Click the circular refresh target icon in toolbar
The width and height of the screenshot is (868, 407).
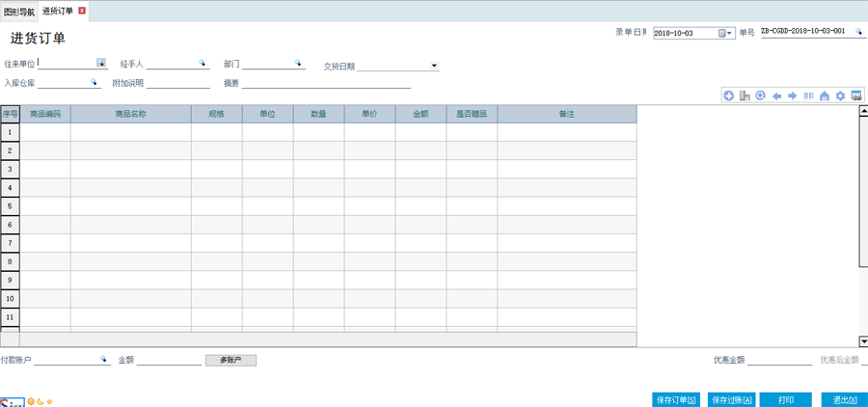(761, 95)
